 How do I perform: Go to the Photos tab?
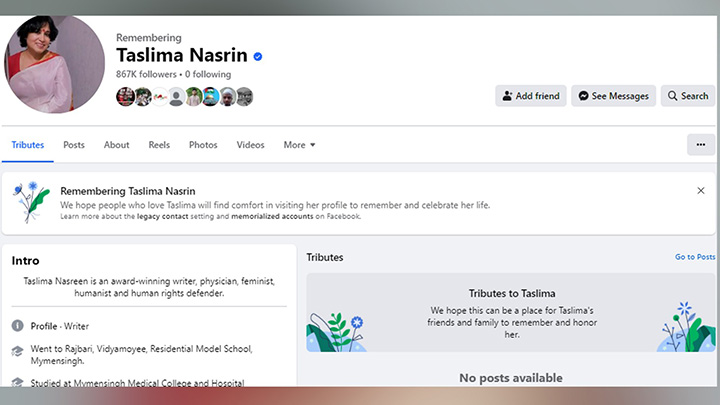(203, 145)
